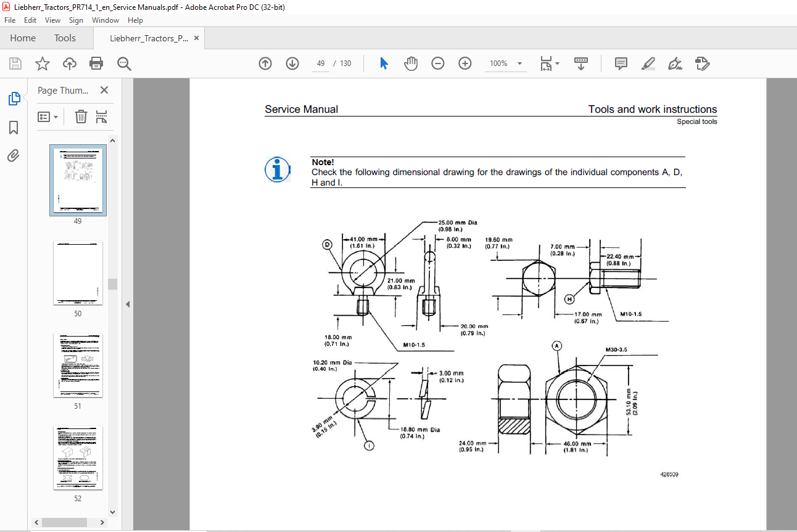Click the 'Service Manual' header text
The image size is (797, 532).
point(302,109)
